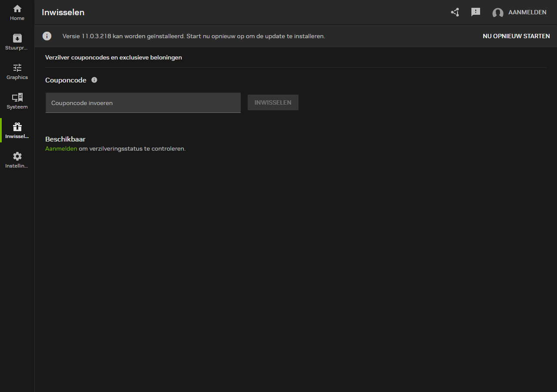Image resolution: width=557 pixels, height=392 pixels.
Task: Go to the Home page in sidebar
Action: pyautogui.click(x=17, y=9)
